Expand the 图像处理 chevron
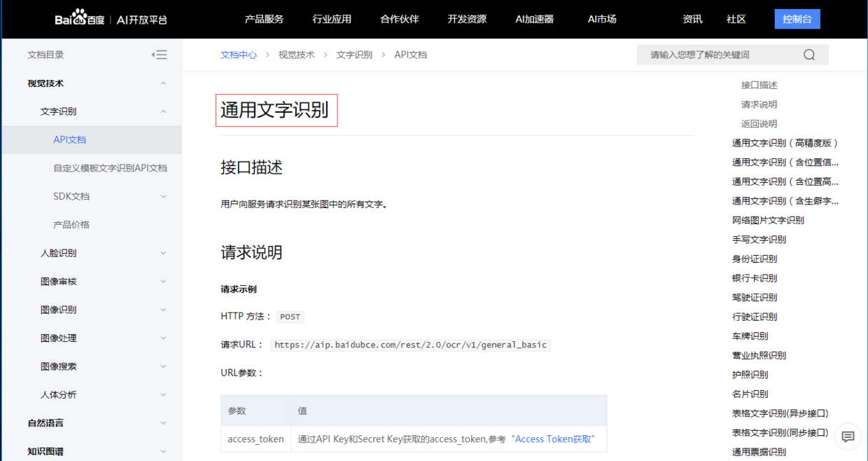This screenshot has height=461, width=868. click(x=163, y=338)
